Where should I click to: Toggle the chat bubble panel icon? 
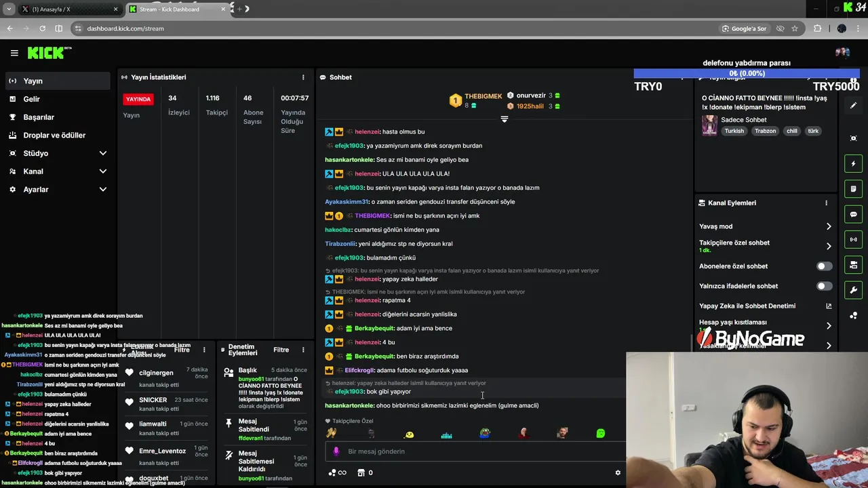point(853,214)
